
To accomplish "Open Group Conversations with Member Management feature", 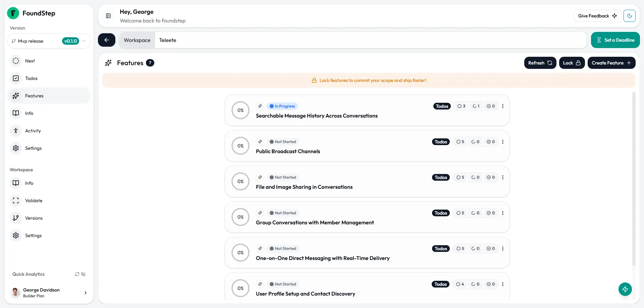I will tap(315, 223).
